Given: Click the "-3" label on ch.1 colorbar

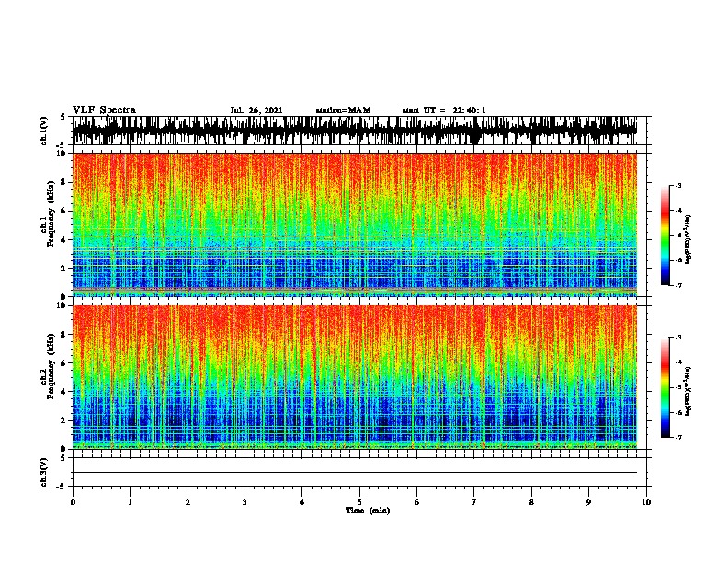Looking at the screenshot, I should [x=678, y=185].
